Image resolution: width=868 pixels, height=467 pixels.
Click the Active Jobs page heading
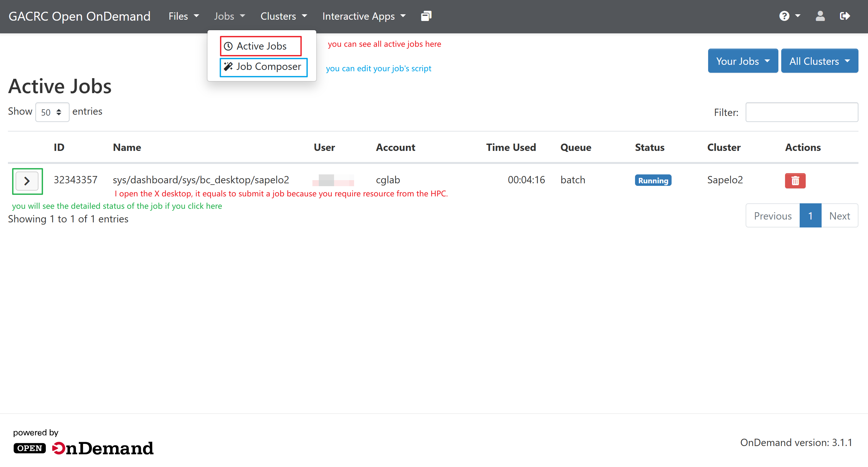pos(60,86)
